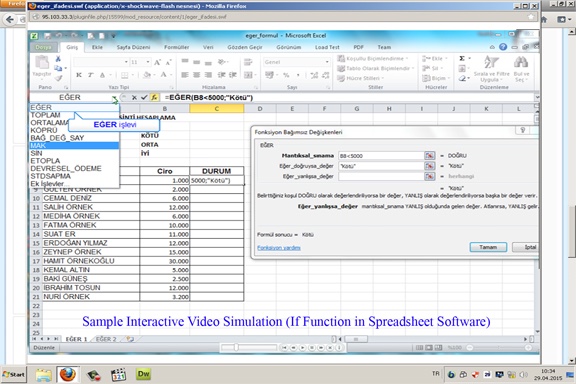Click the Tamam button in dialog

coord(488,247)
